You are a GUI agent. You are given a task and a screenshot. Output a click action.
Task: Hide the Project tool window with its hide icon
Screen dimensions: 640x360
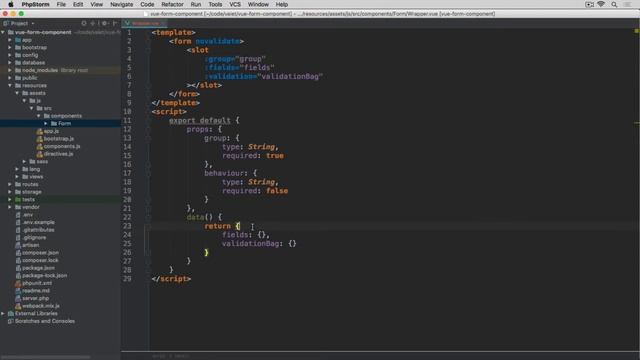(x=115, y=24)
